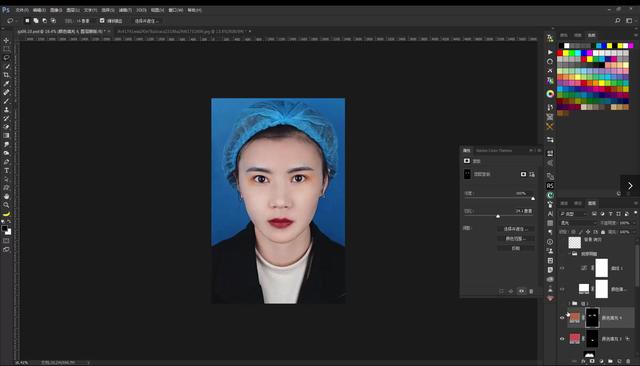This screenshot has width=640, height=366.
Task: Toggle the anti-alias checkbox in options bar
Action: [x=102, y=20]
